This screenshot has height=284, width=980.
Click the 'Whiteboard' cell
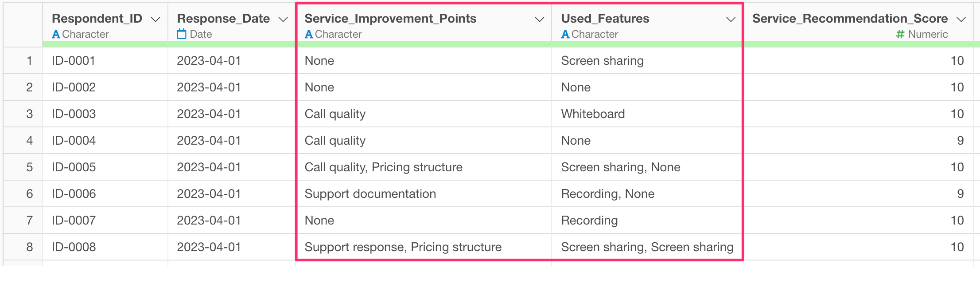click(647, 114)
